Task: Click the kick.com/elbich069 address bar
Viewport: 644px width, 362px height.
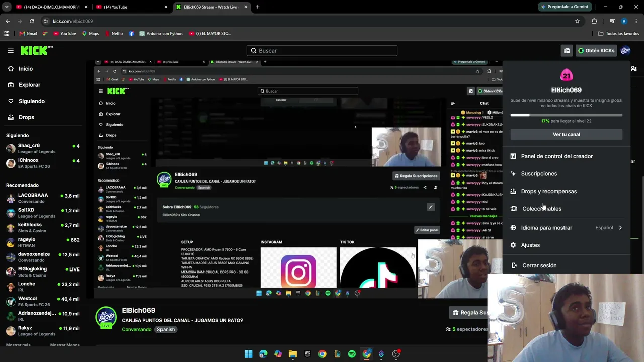Action: click(307, 21)
